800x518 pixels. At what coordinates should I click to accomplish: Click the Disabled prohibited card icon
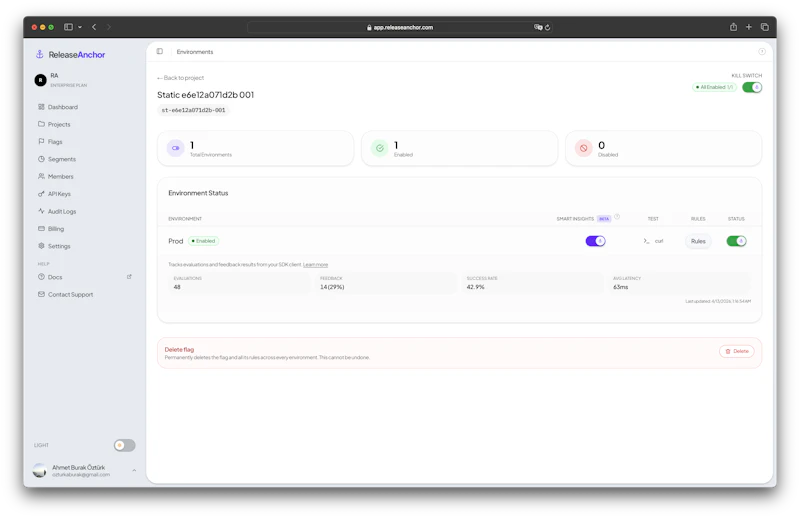584,148
